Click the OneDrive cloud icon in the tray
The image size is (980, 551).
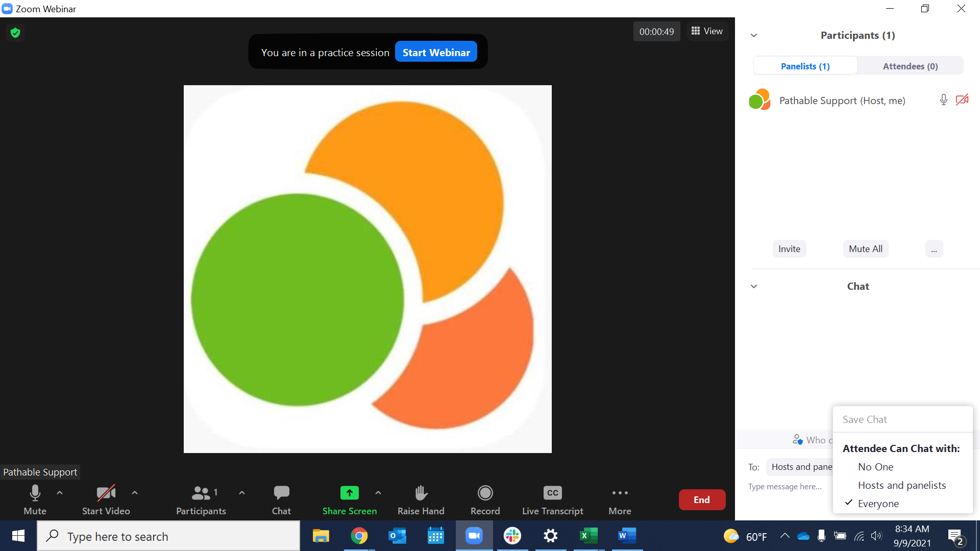[803, 536]
